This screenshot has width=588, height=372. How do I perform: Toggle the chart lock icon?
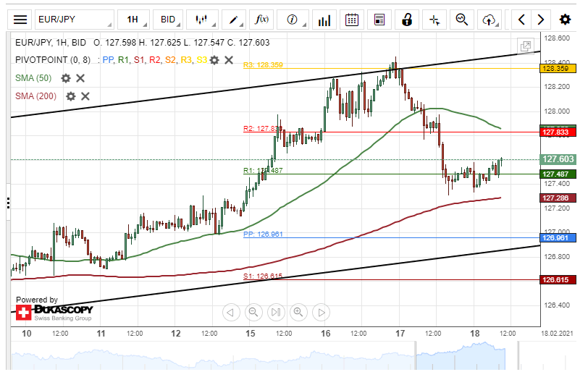click(407, 20)
